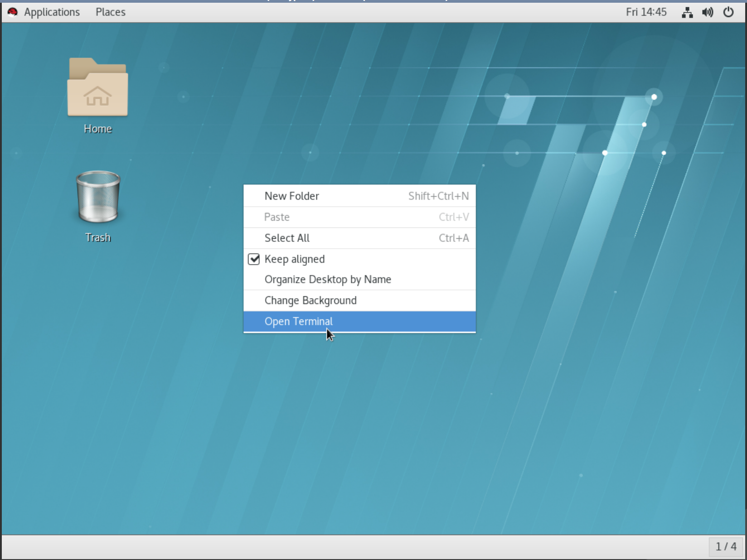The height and width of the screenshot is (560, 747).
Task: Open the clock showing Fri 14:45
Action: (x=646, y=12)
